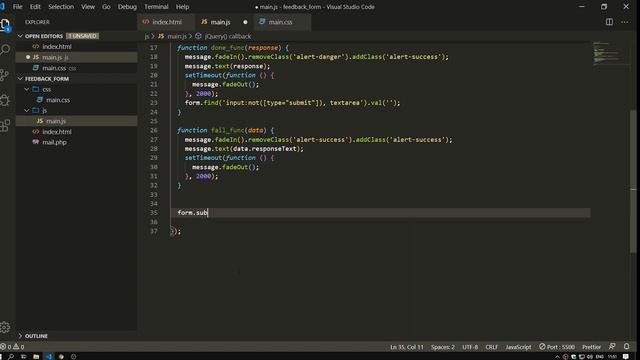The image size is (640, 360).
Task: Click the js breadcrumb folder
Action: [x=147, y=36]
